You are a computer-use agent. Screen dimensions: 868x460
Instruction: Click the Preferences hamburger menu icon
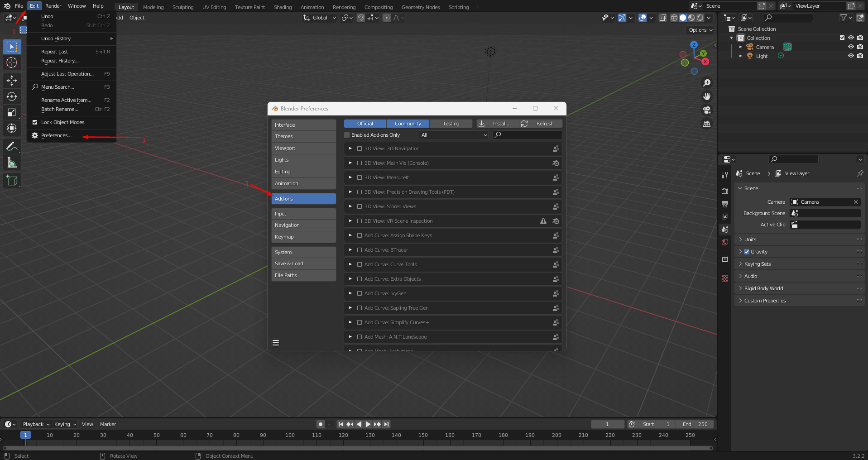click(x=276, y=343)
